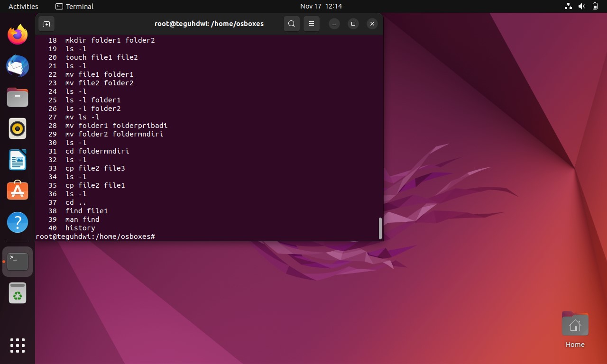
Task: Open the Terminal app menu in top bar
Action: 74,6
